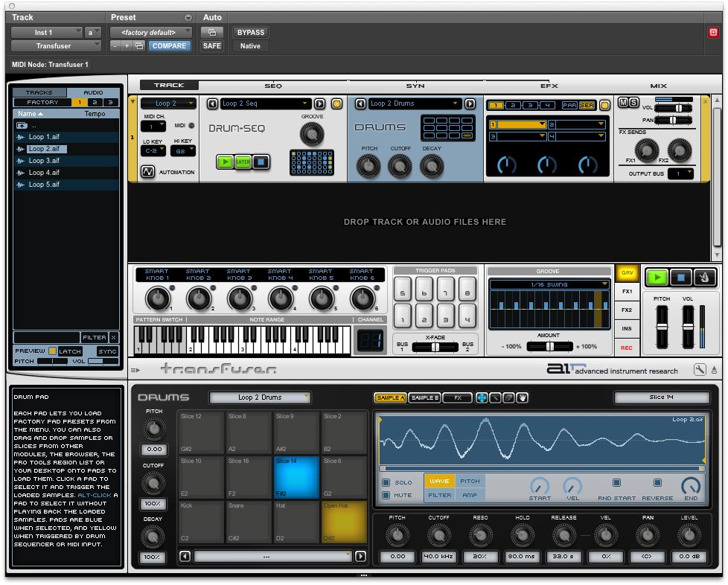728x585 pixels.
Task: Click the master green play button
Action: [657, 277]
